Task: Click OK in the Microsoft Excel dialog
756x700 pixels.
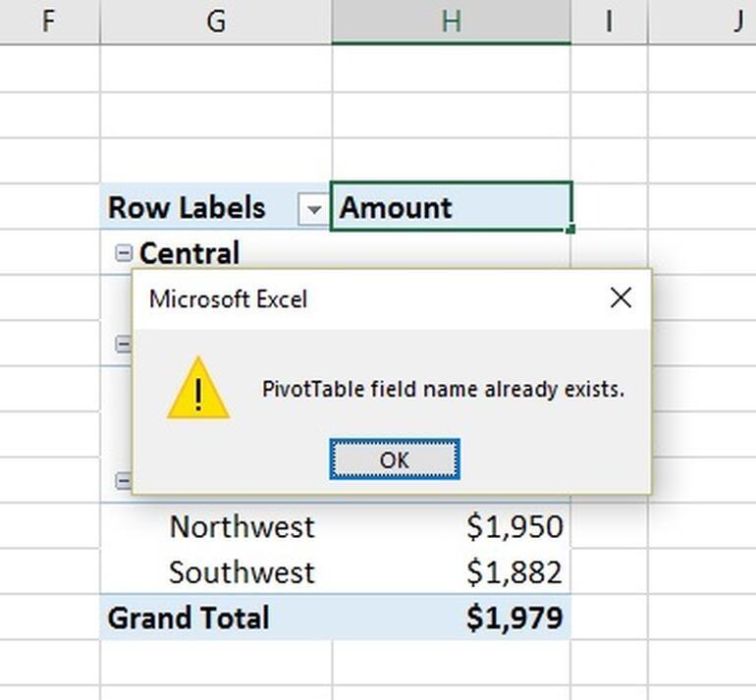Action: [x=395, y=459]
